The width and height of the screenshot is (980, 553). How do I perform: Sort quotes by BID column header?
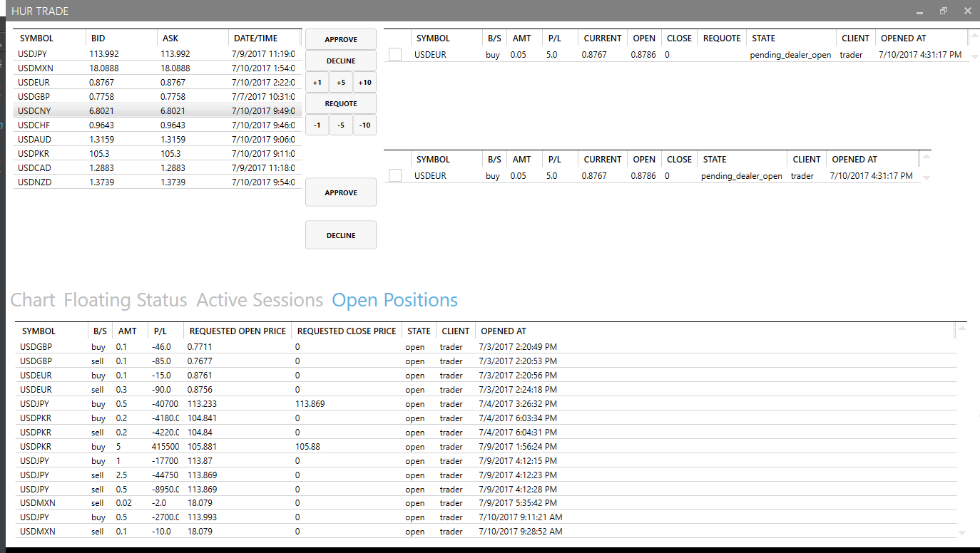pyautogui.click(x=121, y=38)
